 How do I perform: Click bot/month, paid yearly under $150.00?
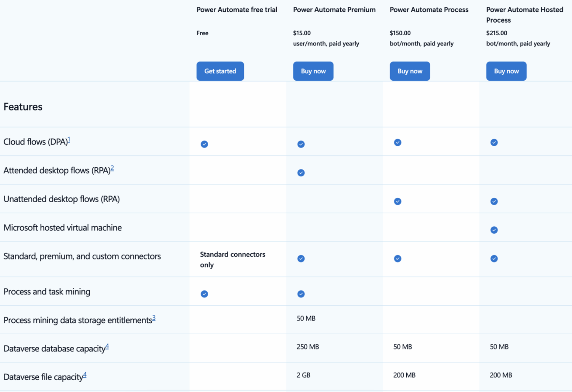(x=422, y=44)
